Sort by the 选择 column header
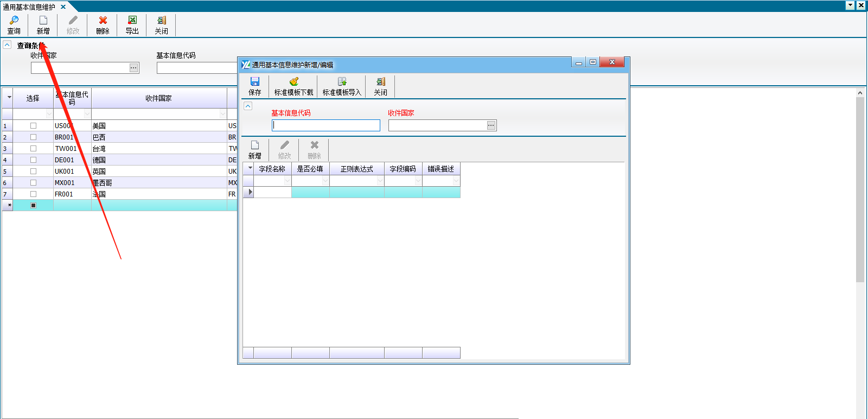 33,98
